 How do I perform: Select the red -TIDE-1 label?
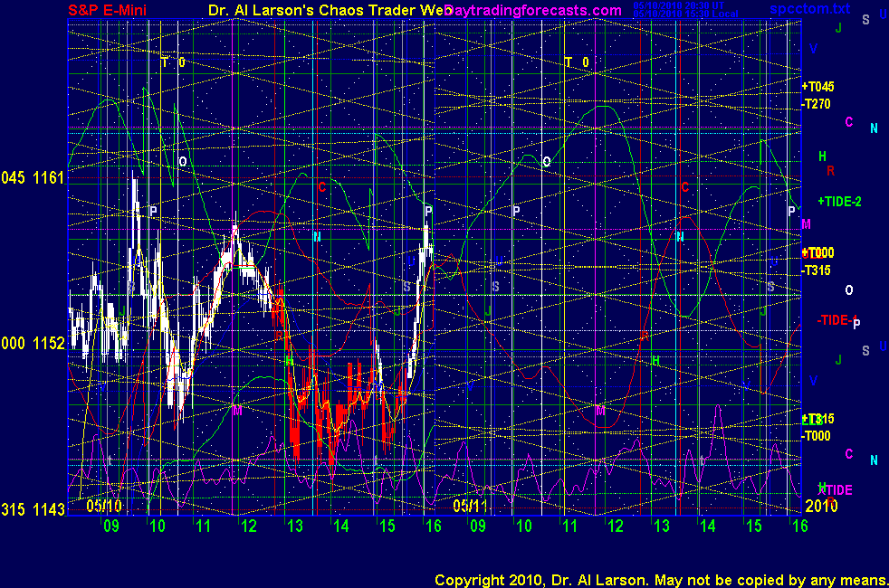tap(836, 320)
